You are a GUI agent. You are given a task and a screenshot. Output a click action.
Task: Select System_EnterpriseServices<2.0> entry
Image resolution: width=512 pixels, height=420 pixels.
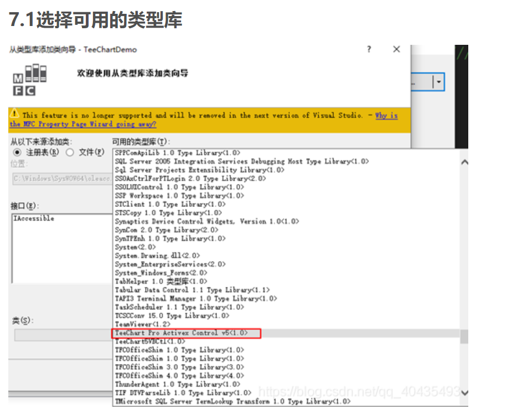[170, 264]
